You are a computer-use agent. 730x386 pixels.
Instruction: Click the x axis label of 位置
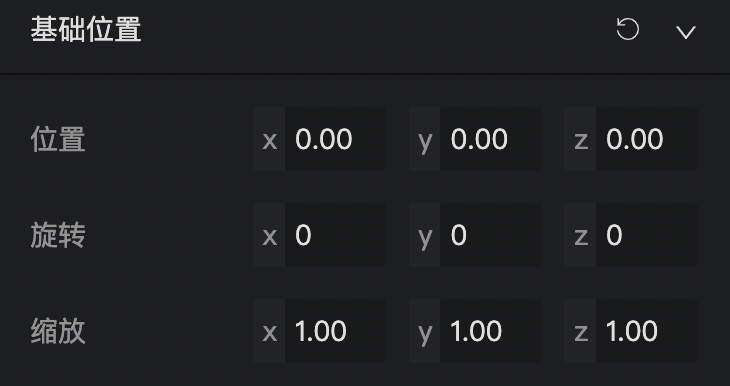[x=269, y=139]
